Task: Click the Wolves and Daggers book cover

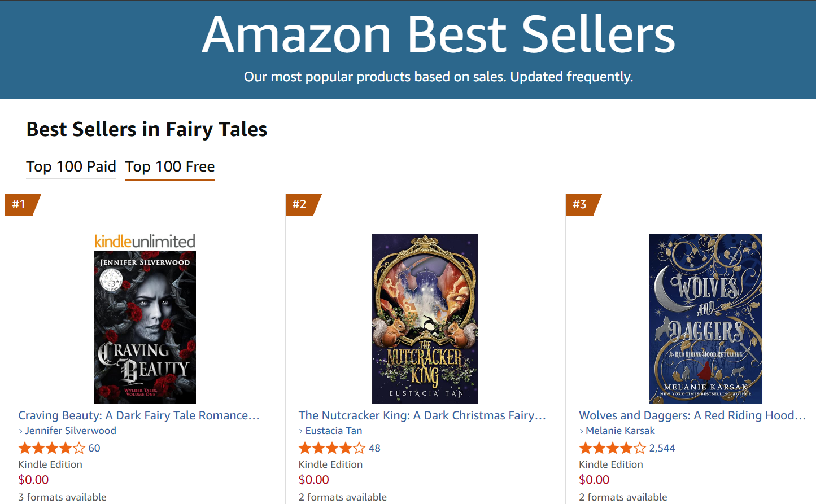Action: click(x=705, y=319)
